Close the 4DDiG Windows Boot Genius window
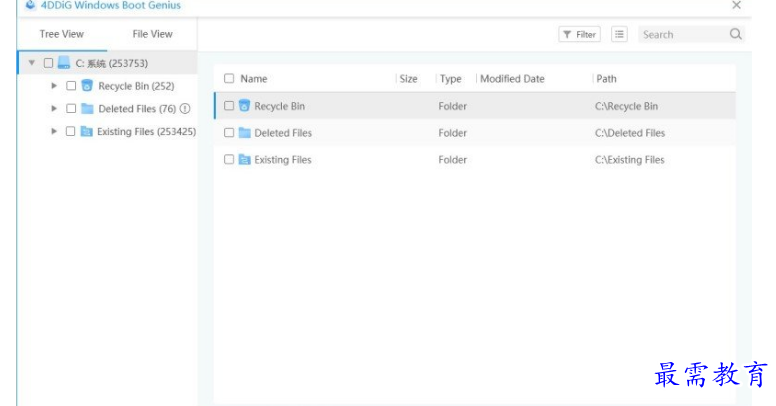The width and height of the screenshot is (776, 406). tap(736, 5)
